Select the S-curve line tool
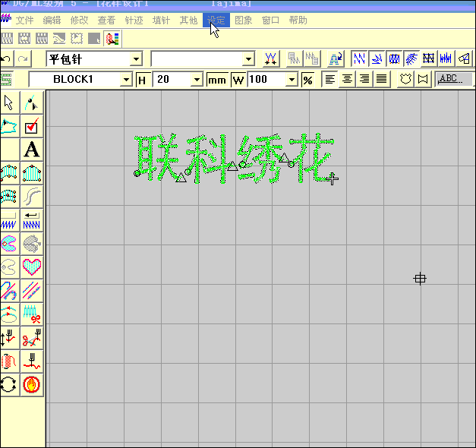This screenshot has height=448, width=476. pyautogui.click(x=32, y=197)
